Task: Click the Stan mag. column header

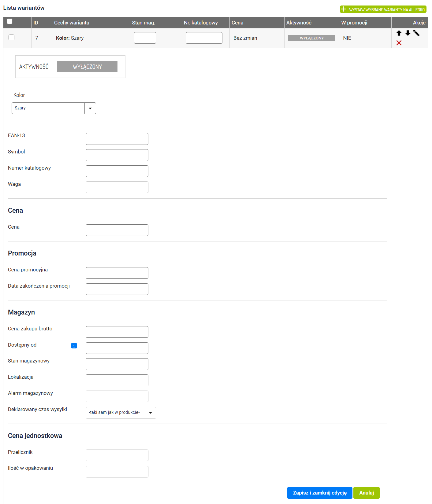Action: click(x=143, y=23)
